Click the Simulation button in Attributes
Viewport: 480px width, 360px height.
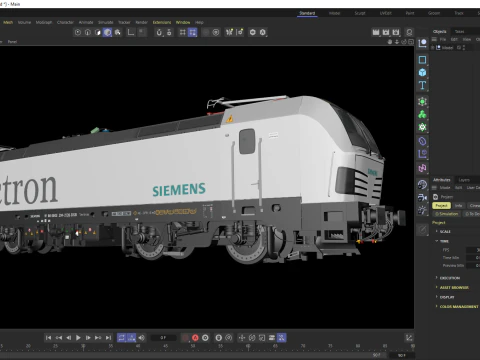coord(447,214)
